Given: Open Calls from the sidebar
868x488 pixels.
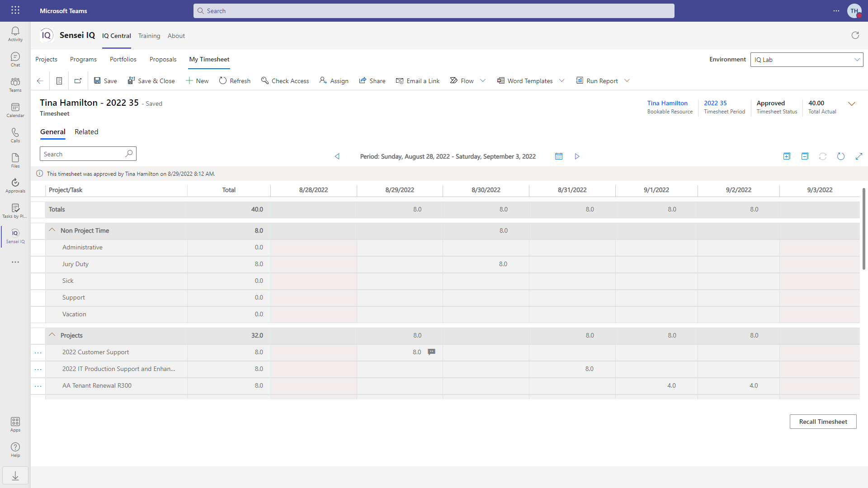Looking at the screenshot, I should click(x=15, y=135).
